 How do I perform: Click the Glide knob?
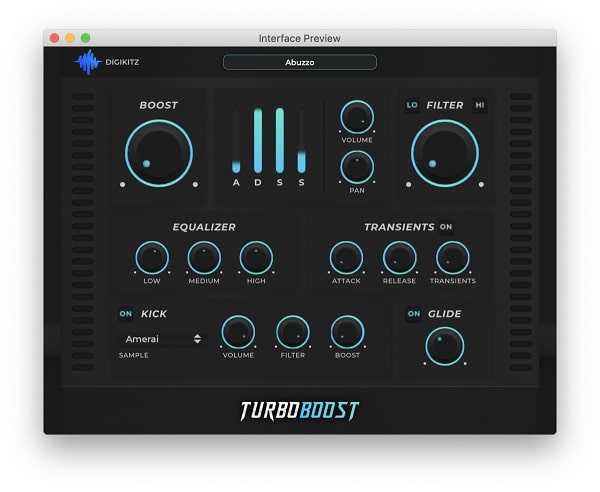pyautogui.click(x=444, y=346)
